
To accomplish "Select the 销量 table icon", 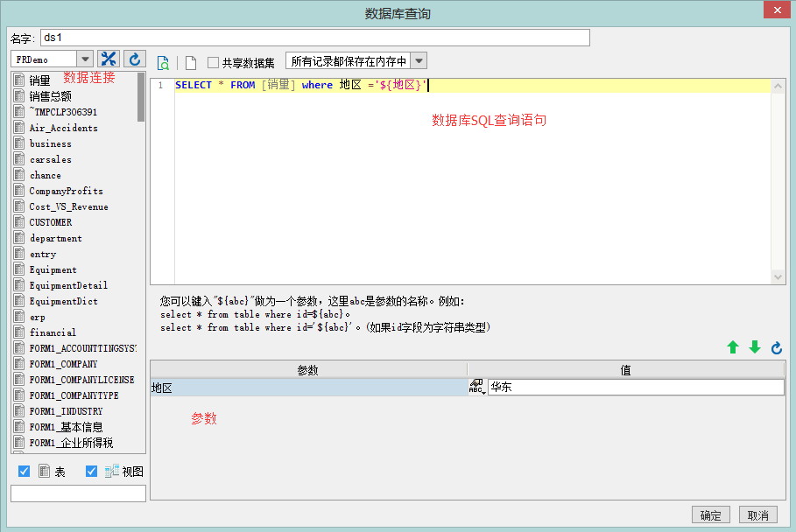I will pos(19,80).
